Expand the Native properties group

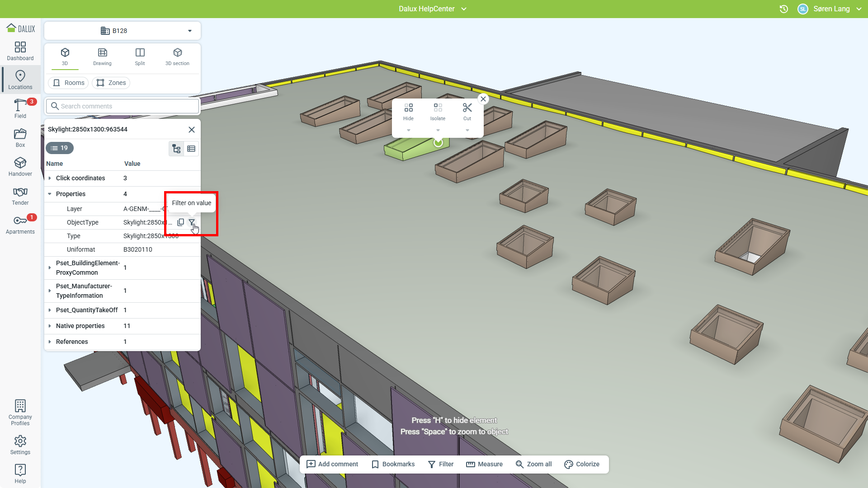pos(50,326)
